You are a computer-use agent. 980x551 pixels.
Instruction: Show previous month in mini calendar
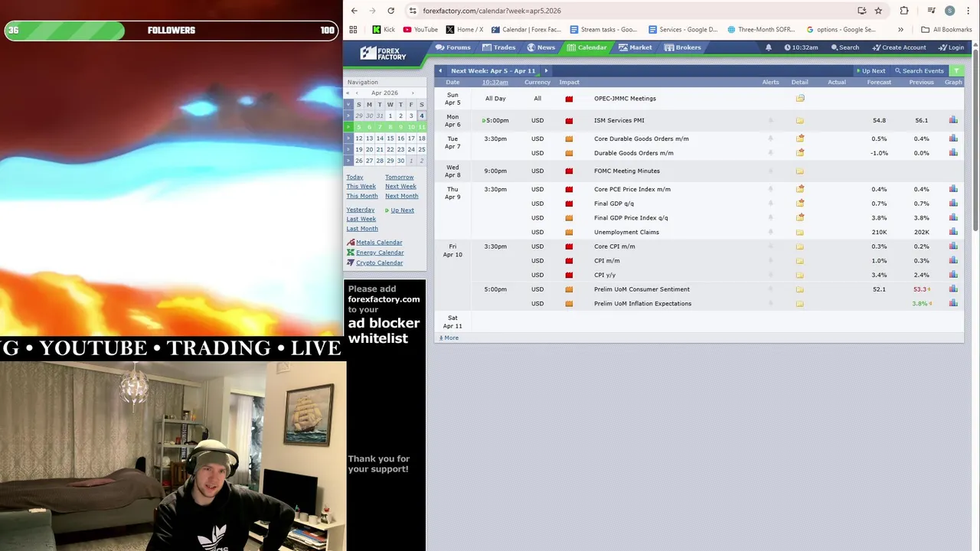point(357,93)
